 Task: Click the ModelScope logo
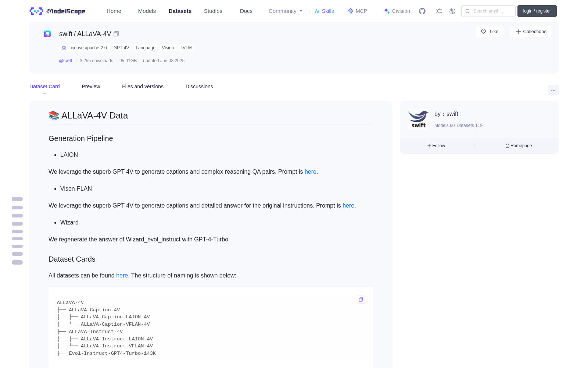(x=57, y=11)
